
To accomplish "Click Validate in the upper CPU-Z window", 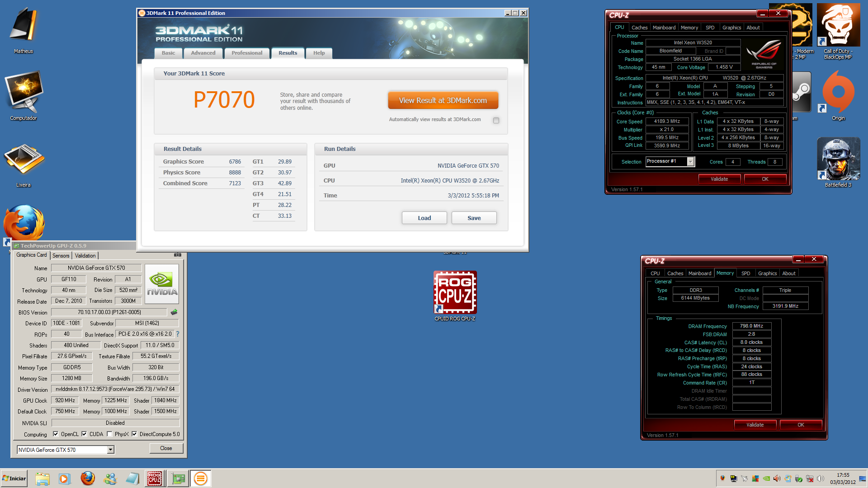I will [x=719, y=179].
